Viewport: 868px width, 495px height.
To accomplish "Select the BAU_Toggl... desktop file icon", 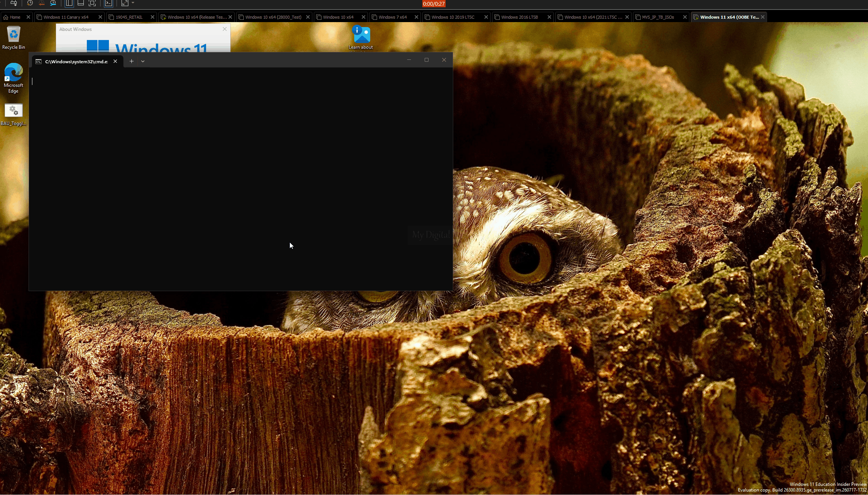I will (13, 115).
